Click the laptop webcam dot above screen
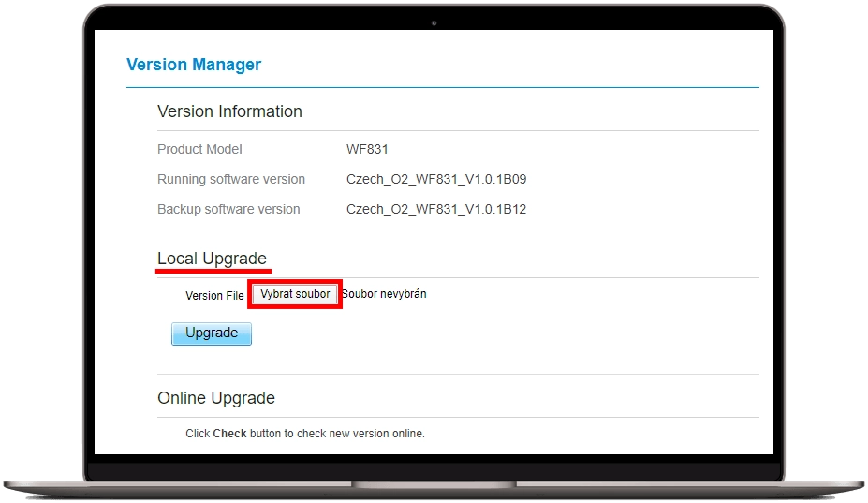This screenshot has height=503, width=868. pyautogui.click(x=434, y=22)
